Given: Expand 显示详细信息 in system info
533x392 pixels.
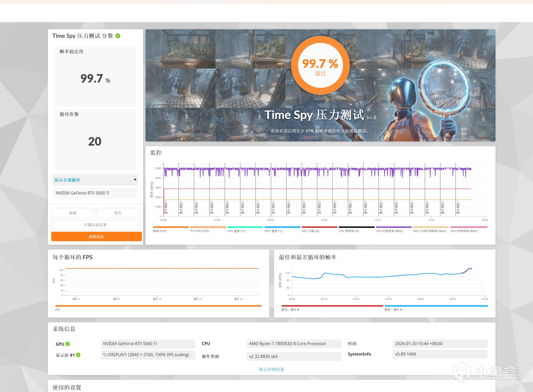Looking at the screenshot, I should (x=271, y=369).
